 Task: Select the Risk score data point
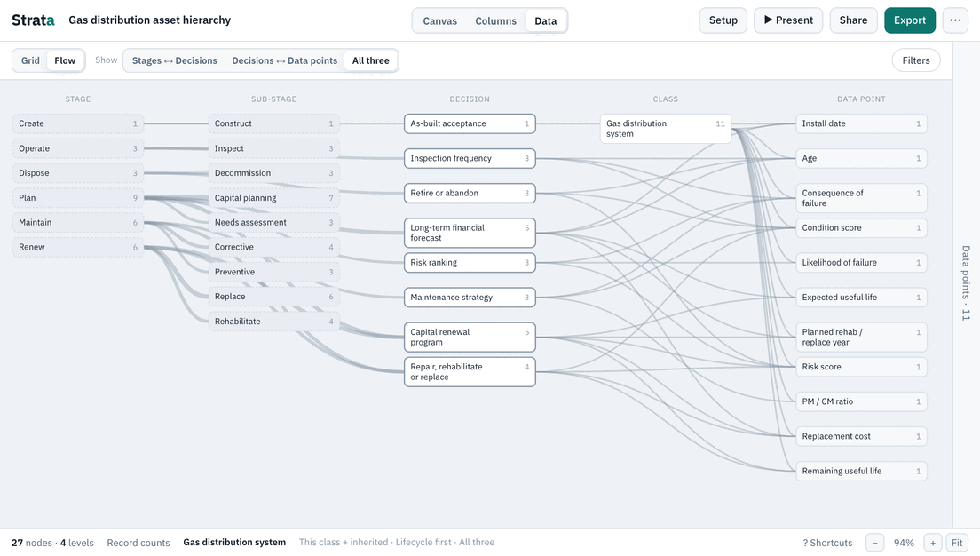[861, 367]
